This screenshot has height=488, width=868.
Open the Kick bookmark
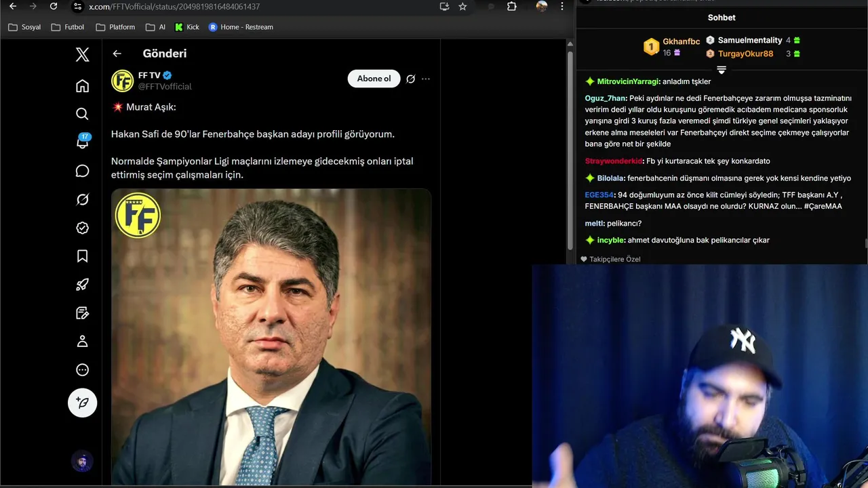pos(187,27)
